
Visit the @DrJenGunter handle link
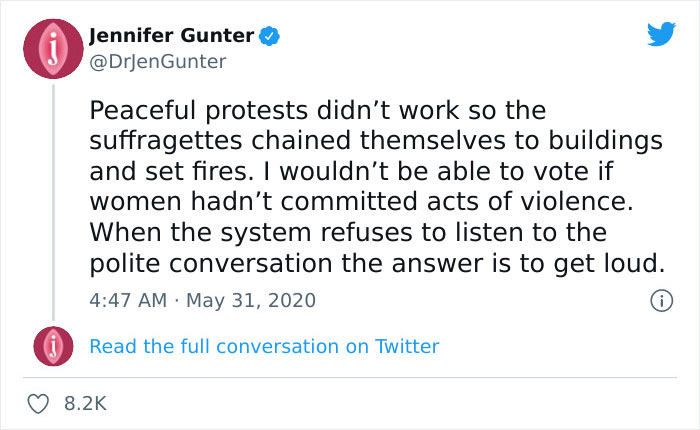(x=157, y=62)
